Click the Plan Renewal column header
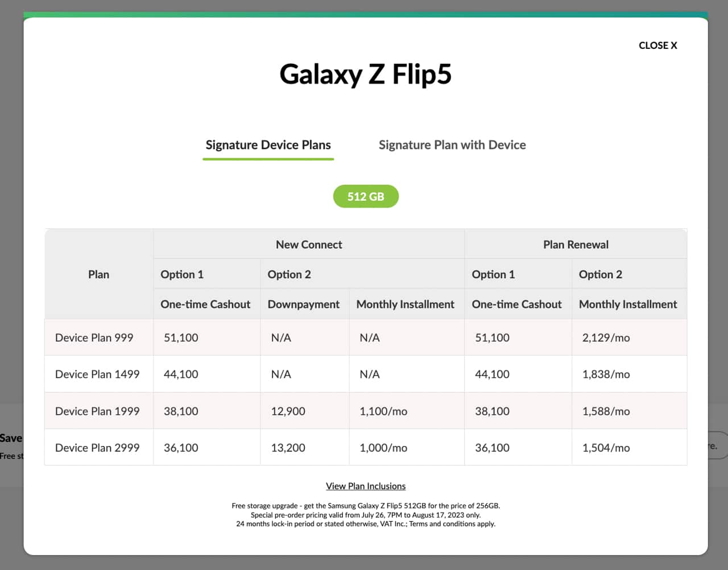Image resolution: width=728 pixels, height=570 pixels. (x=576, y=245)
